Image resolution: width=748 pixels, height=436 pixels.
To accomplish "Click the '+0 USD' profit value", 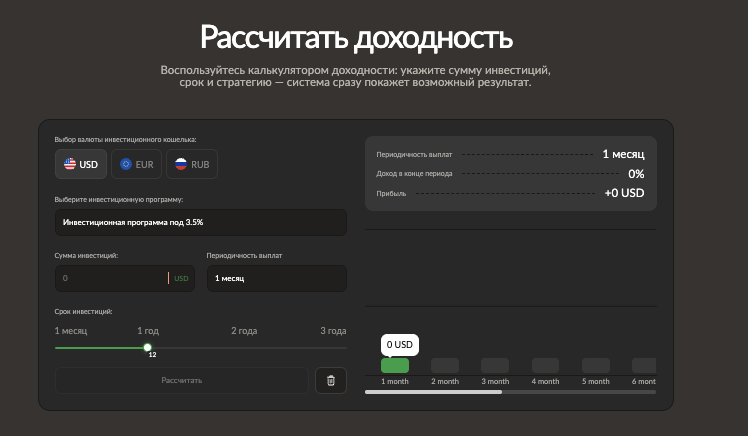I will click(624, 193).
